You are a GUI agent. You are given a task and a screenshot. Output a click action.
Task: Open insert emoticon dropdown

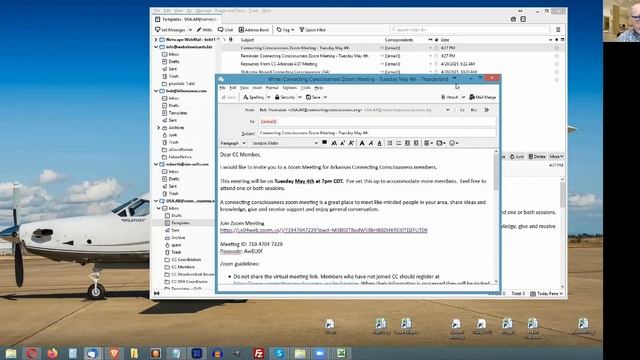[x=453, y=143]
